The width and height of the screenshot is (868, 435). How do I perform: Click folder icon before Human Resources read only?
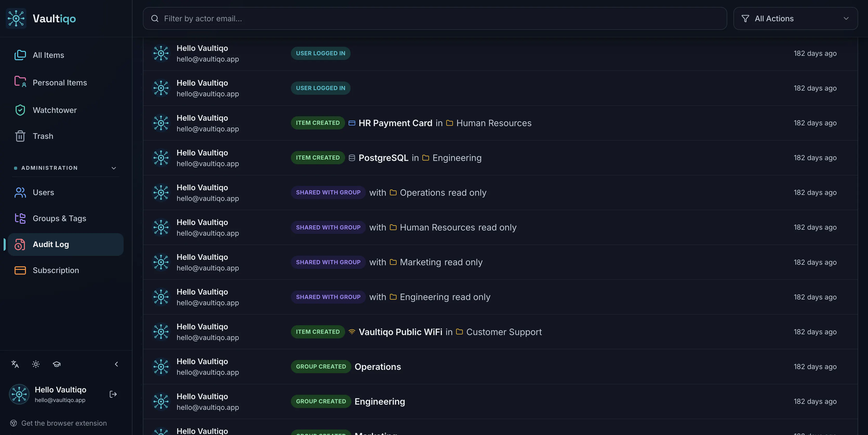[x=393, y=227]
